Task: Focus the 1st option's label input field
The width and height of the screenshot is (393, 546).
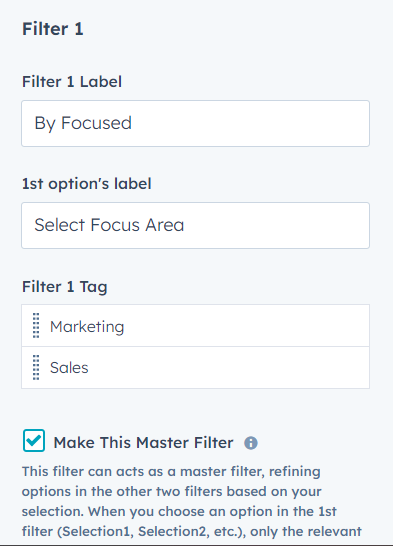Action: [195, 225]
